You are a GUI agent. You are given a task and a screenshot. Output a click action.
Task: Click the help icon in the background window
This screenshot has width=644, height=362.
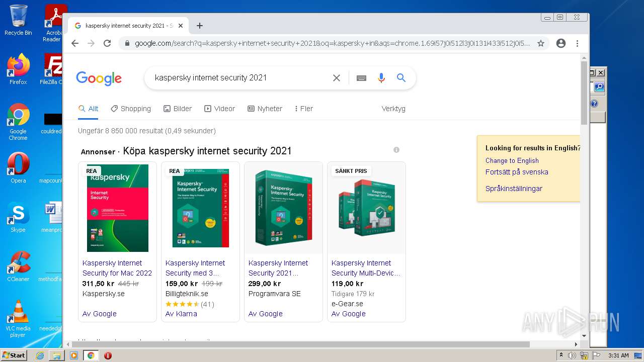click(595, 104)
